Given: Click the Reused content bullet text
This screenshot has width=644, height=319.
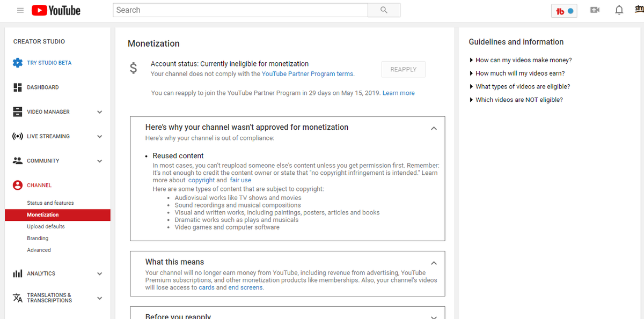Looking at the screenshot, I should 178,156.
